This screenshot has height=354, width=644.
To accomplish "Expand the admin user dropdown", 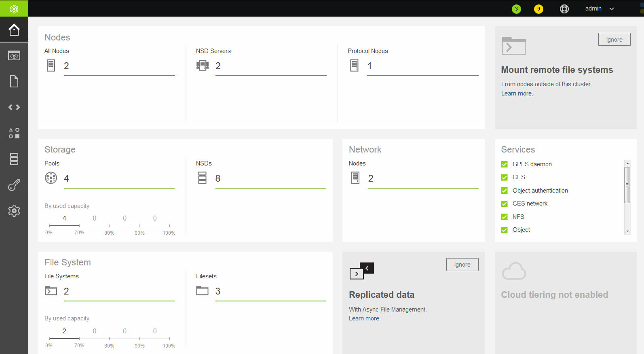I will [x=599, y=9].
